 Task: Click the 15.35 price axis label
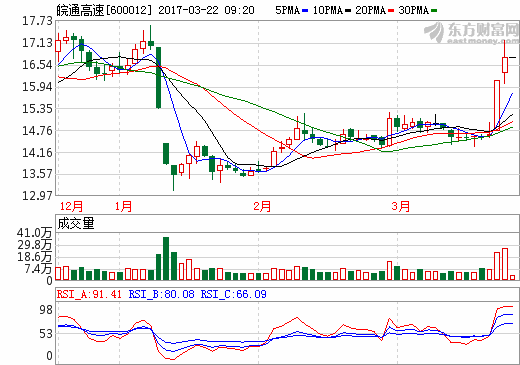click(x=37, y=109)
